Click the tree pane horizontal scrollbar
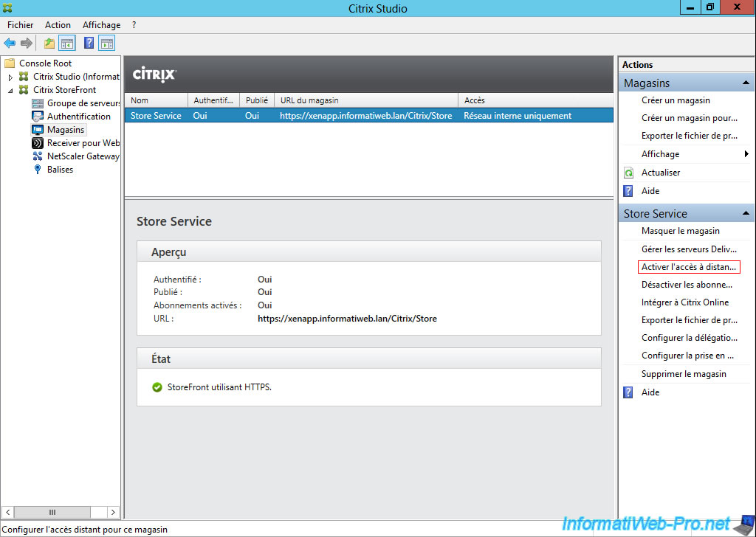Image resolution: width=756 pixels, height=537 pixels. pos(52,512)
